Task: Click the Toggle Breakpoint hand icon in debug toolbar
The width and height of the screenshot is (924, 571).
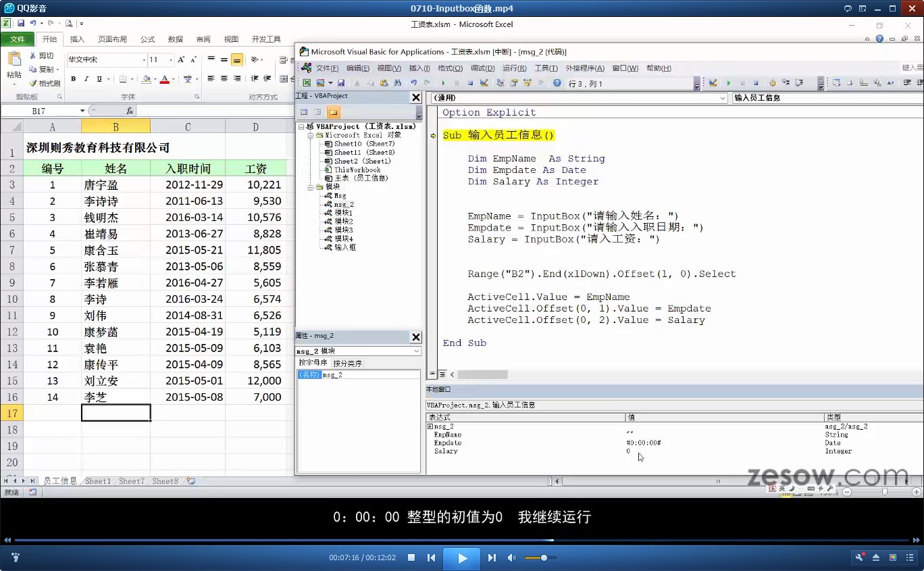Action: tap(773, 83)
